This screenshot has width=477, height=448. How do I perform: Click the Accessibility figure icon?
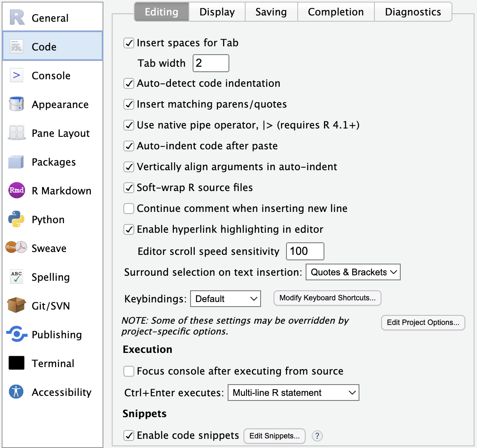coord(16,391)
